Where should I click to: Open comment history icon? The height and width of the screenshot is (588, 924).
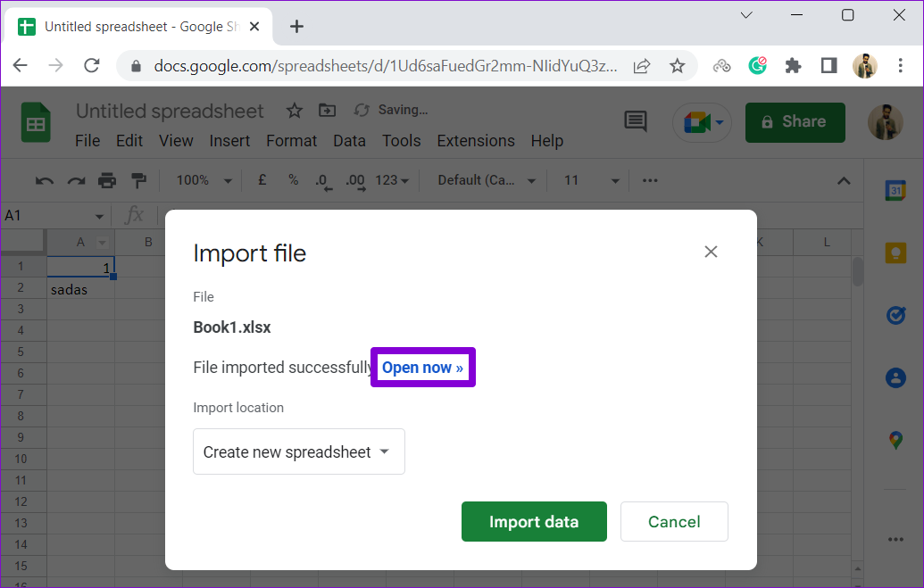(636, 122)
